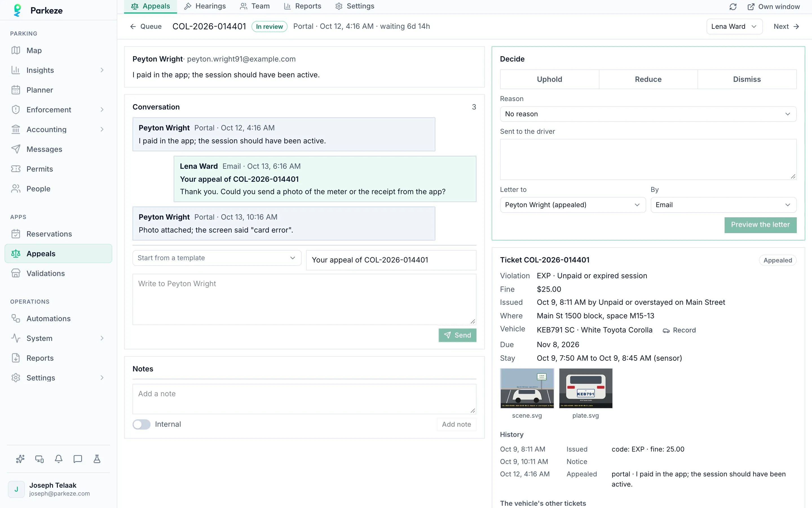Go to Permits section
Image resolution: width=812 pixels, height=508 pixels.
pyautogui.click(x=58, y=169)
